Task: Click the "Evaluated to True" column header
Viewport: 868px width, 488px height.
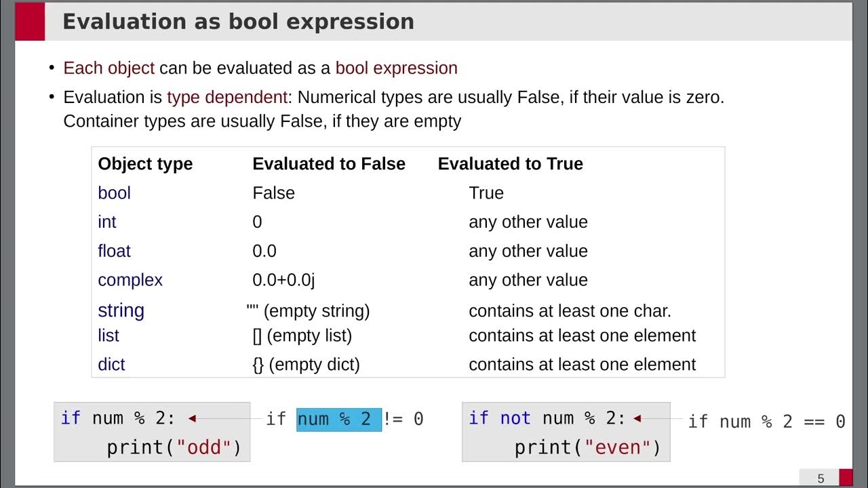Action: (510, 164)
